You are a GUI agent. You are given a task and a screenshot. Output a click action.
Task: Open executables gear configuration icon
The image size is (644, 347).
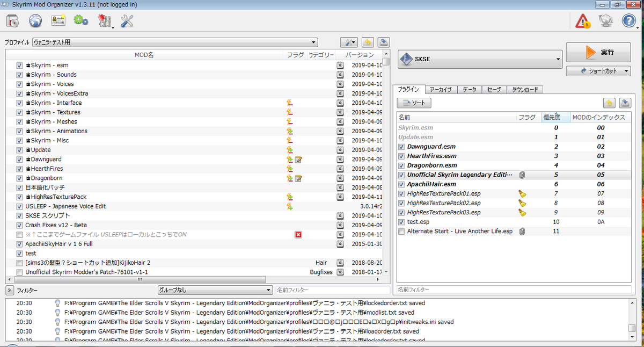click(81, 21)
